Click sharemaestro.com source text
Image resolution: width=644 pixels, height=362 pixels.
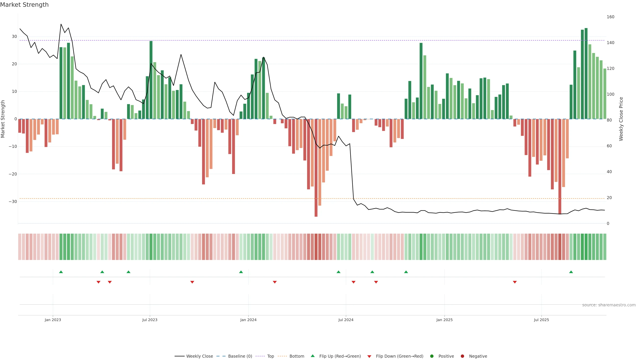click(609, 305)
